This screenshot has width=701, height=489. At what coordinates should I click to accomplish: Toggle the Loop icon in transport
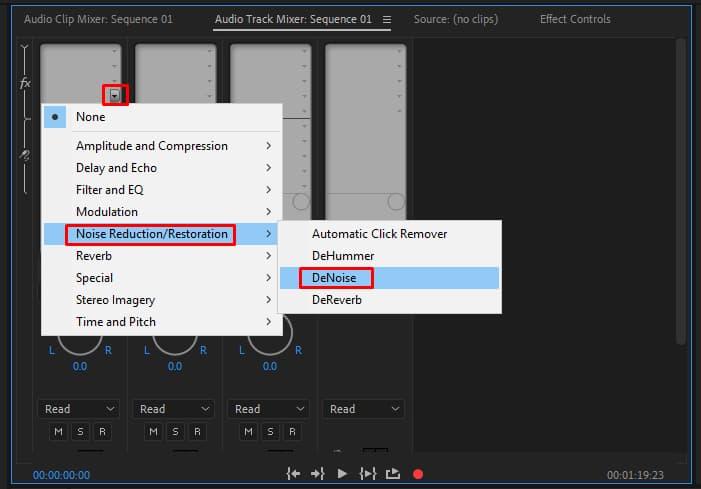(x=393, y=474)
